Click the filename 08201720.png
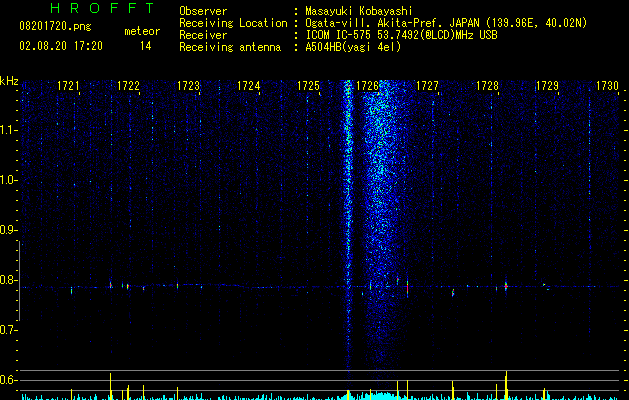Image resolution: width=629 pixels, height=400 pixels. tap(55, 27)
